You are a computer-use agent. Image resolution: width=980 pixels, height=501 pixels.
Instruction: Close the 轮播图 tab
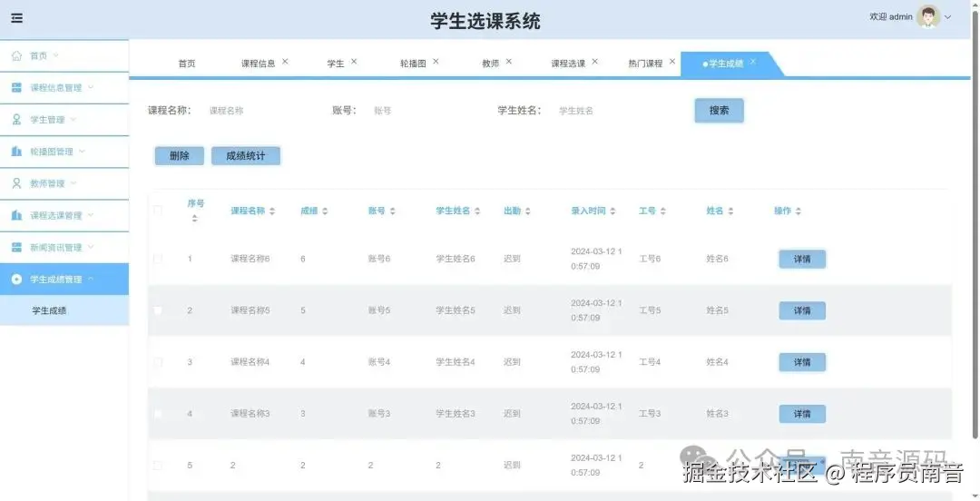tap(436, 62)
